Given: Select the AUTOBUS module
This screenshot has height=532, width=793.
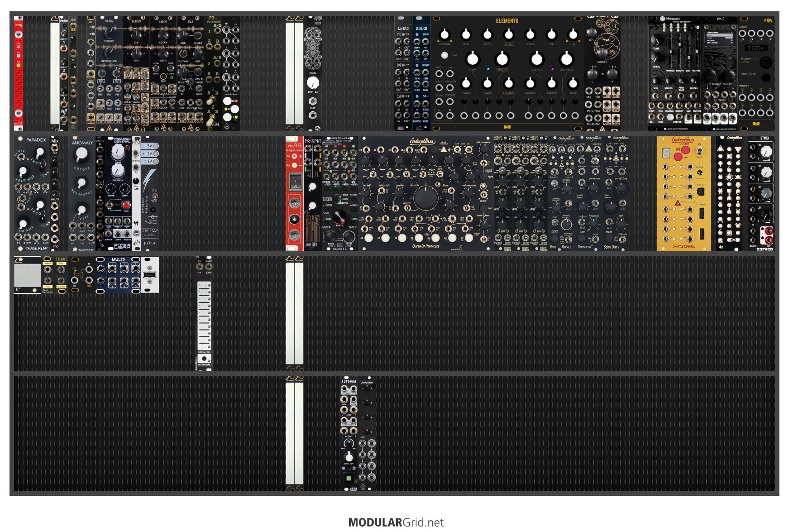Looking at the screenshot, I should tap(349, 433).
